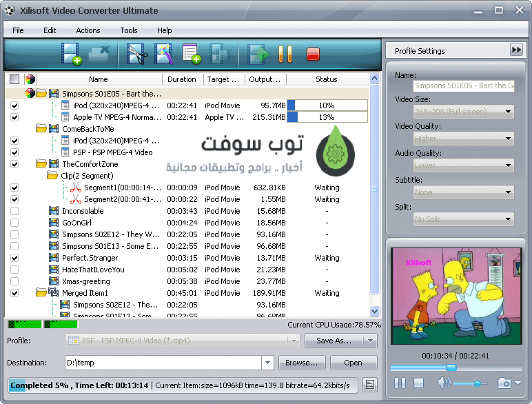The width and height of the screenshot is (532, 404).
Task: Check the Inconsolable checkbox
Action: (14, 211)
